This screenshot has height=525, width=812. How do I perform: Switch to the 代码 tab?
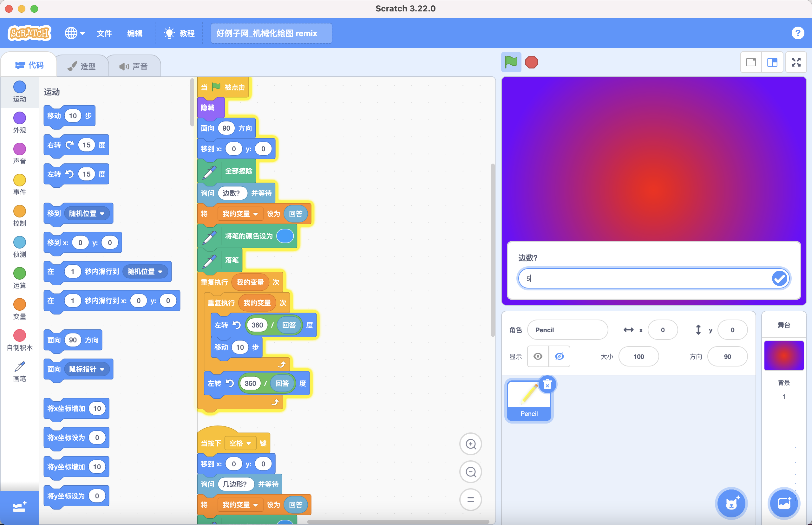click(x=29, y=65)
